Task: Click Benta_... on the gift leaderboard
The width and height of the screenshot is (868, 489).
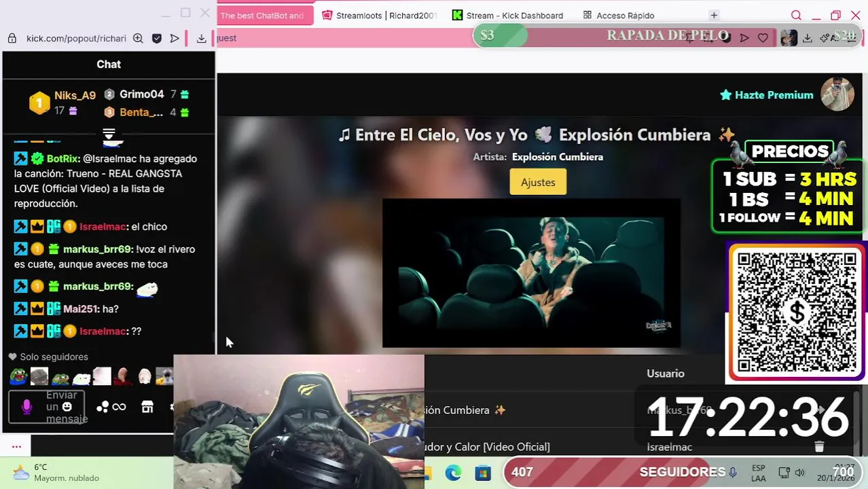Action: coord(141,112)
